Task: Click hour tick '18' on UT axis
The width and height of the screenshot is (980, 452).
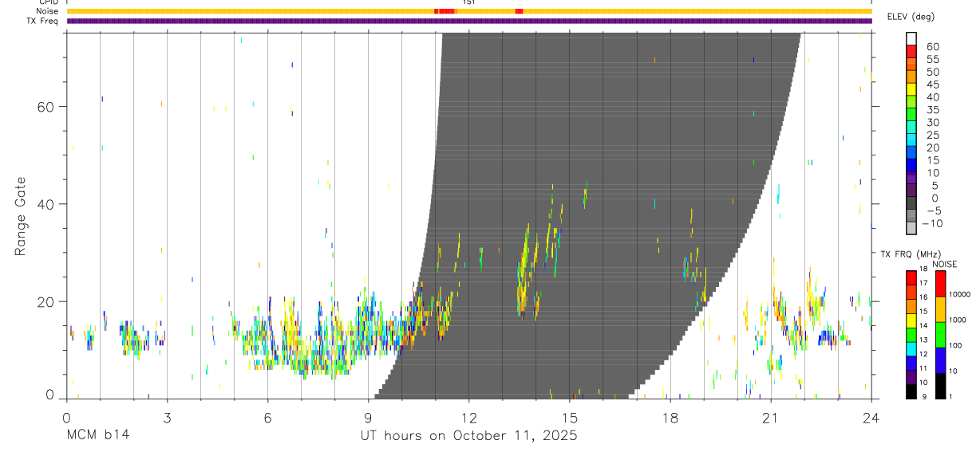Action: pyautogui.click(x=670, y=417)
